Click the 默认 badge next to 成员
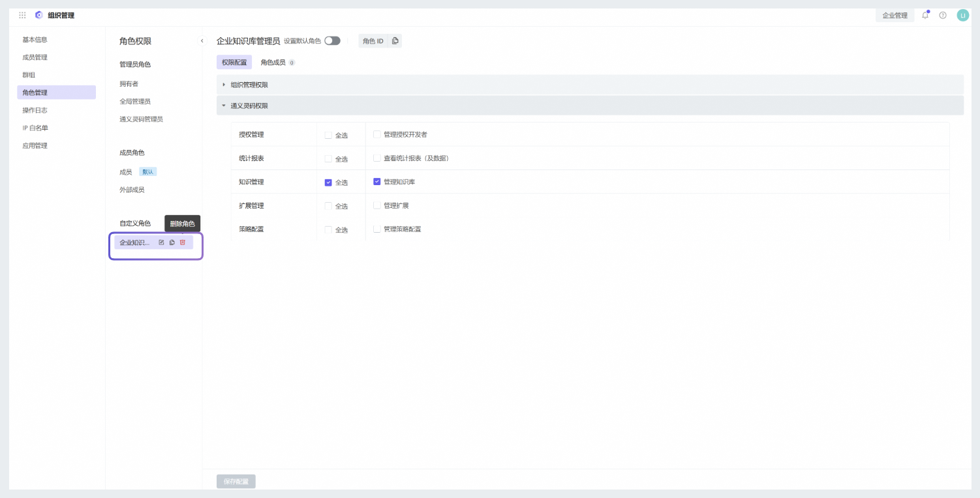 point(148,172)
